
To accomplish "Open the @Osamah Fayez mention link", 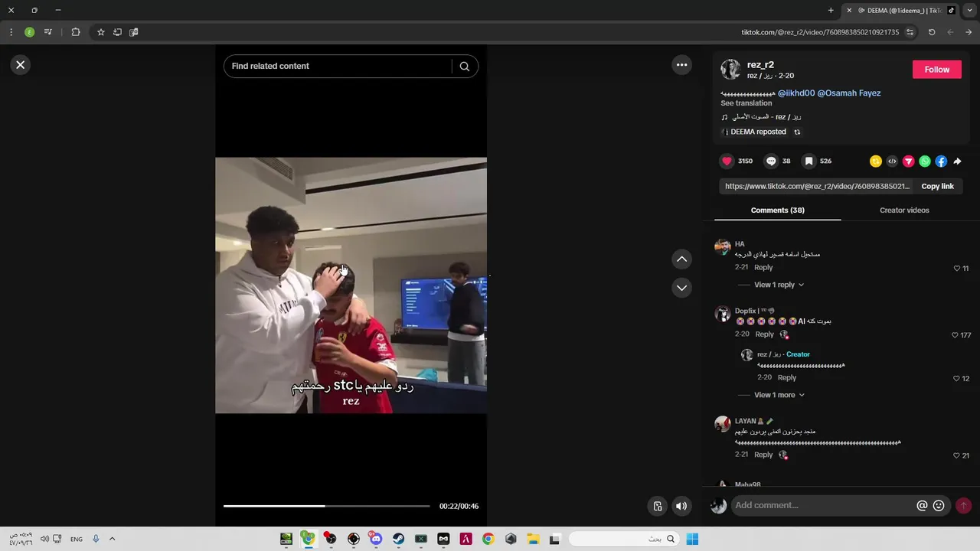I will click(849, 93).
